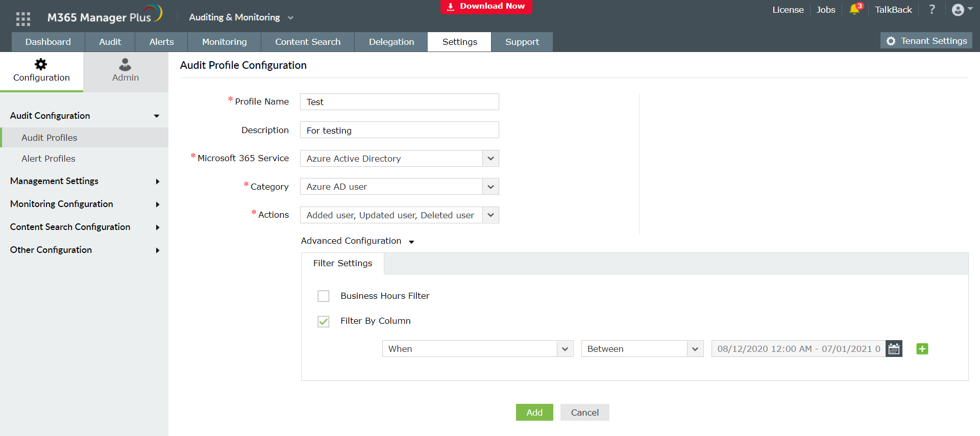Open the date range calendar picker
This screenshot has width=980, height=436.
tap(894, 349)
